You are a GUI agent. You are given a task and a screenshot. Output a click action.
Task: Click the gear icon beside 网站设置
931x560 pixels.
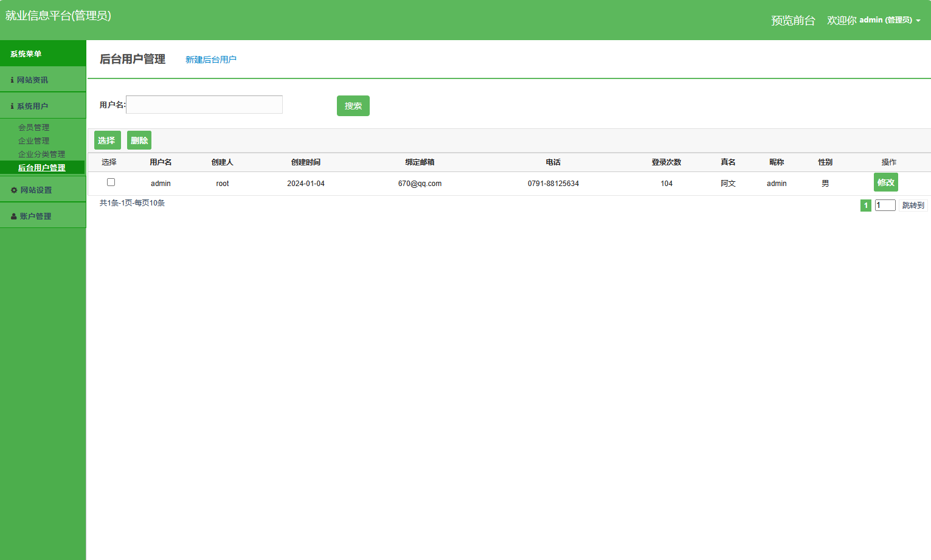[x=14, y=190]
